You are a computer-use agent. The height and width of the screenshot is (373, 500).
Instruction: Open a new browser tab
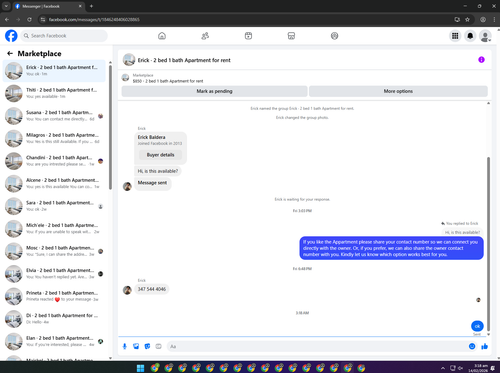click(91, 6)
